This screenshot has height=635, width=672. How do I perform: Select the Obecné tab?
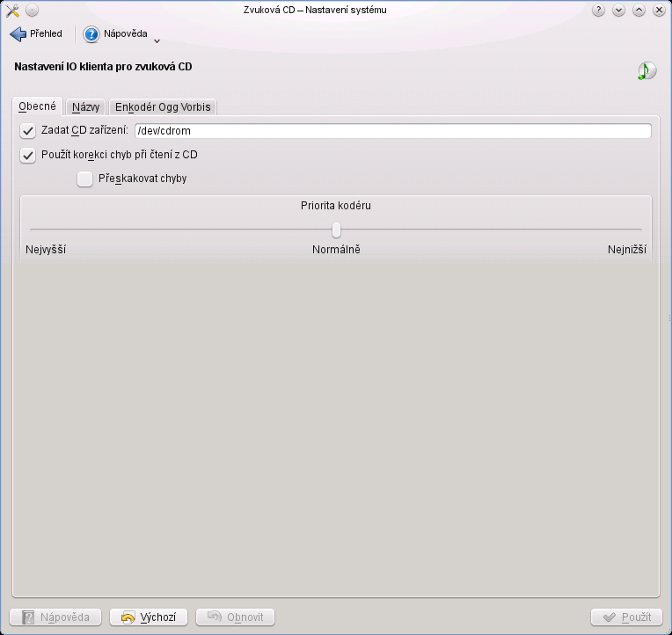(x=37, y=106)
